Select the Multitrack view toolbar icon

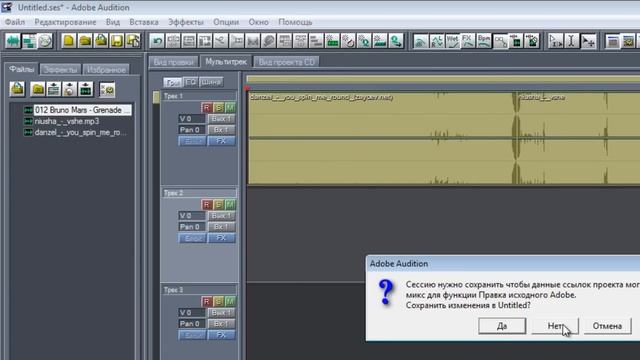29,41
